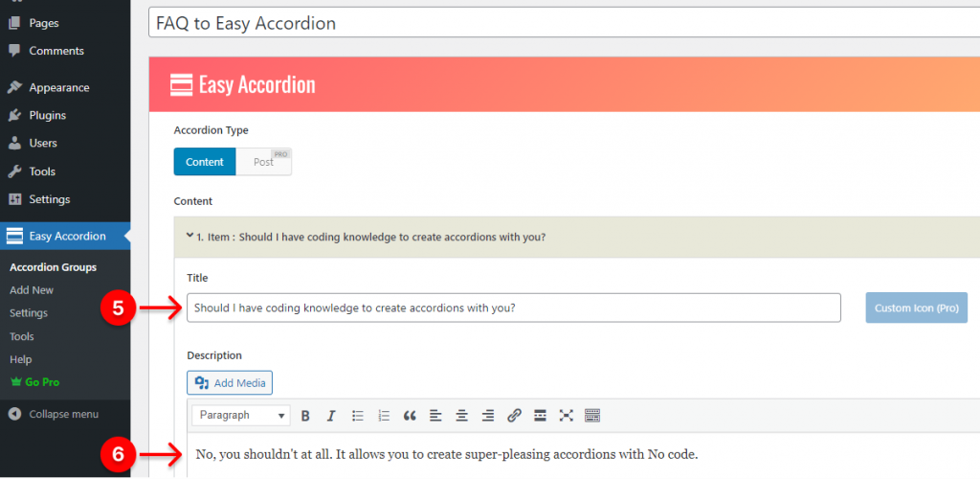Apply blockquote formatting

tap(410, 416)
